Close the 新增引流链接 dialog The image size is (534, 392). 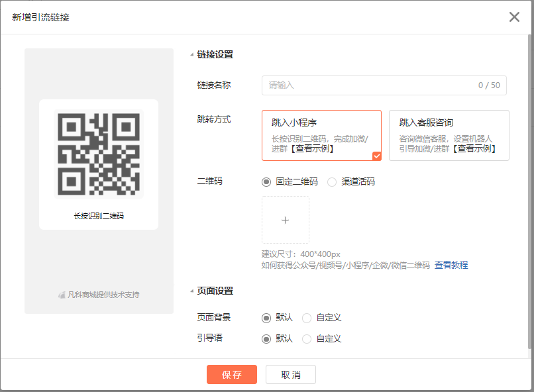pyautogui.click(x=514, y=17)
